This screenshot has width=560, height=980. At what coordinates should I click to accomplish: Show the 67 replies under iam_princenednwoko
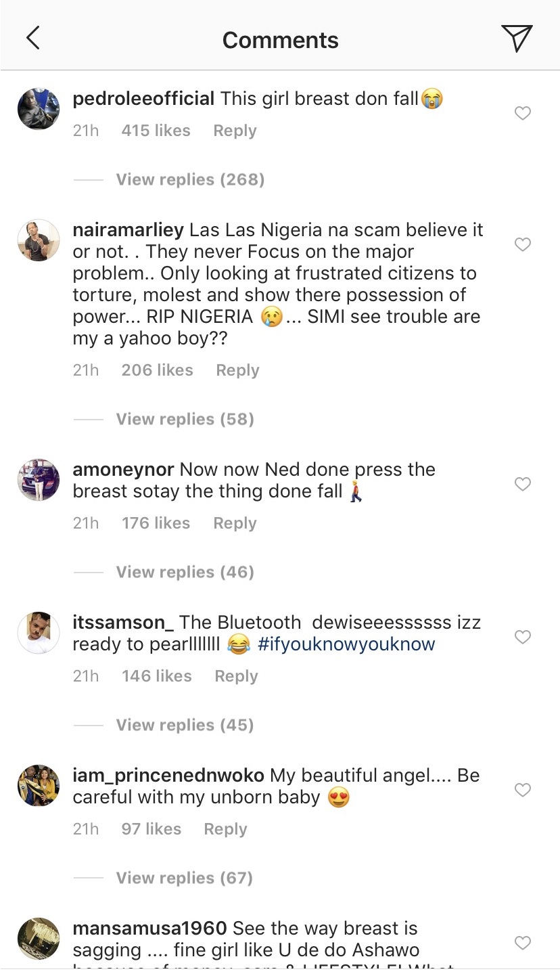pos(185,878)
